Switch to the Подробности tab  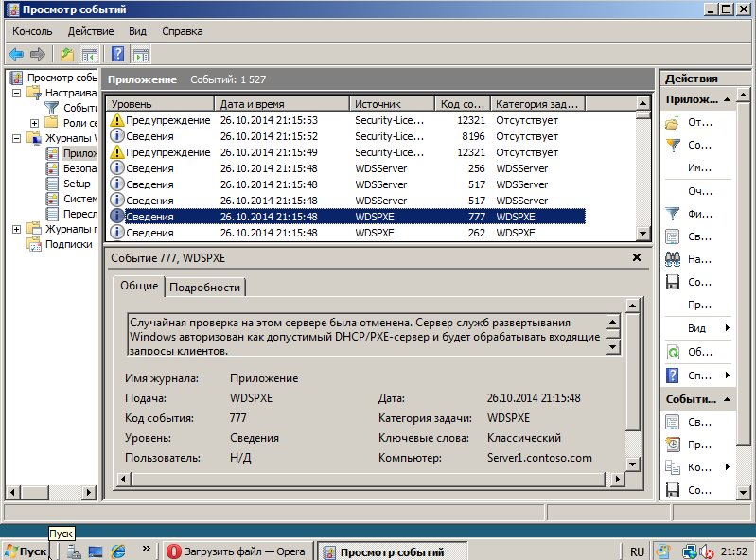point(205,288)
